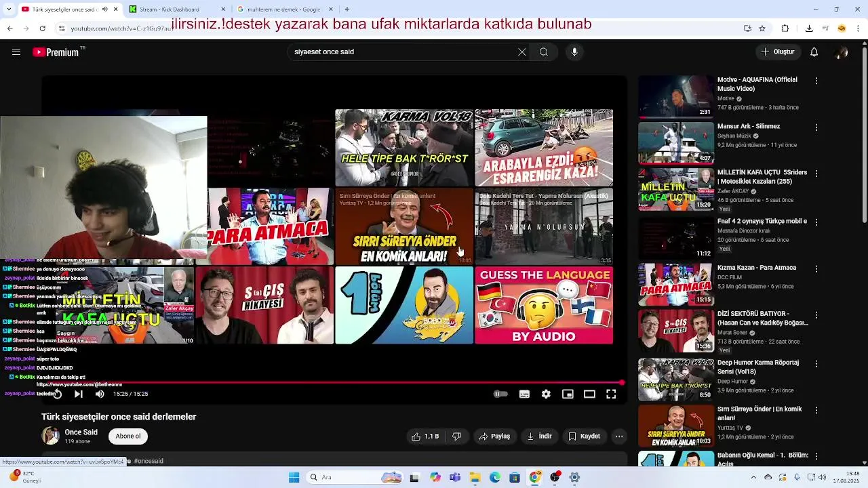Viewport: 868px width, 488px height.
Task: Open the Chrome three-dot menu
Action: click(859, 28)
